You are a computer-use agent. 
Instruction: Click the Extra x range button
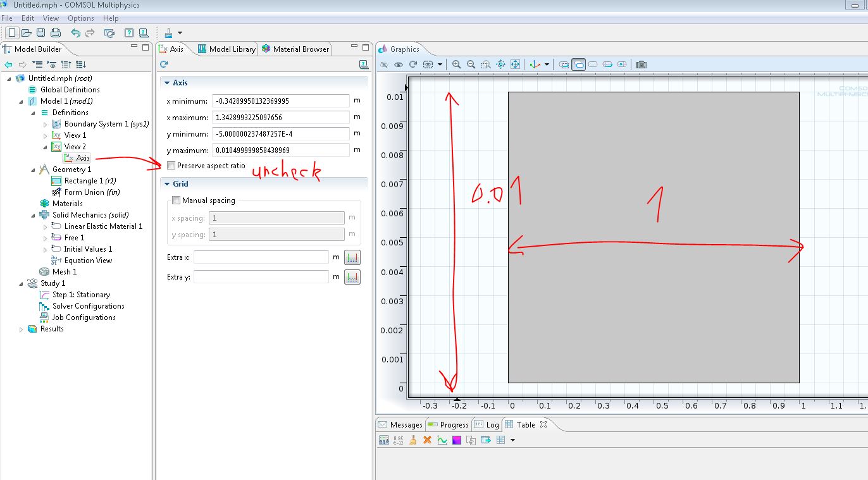pyautogui.click(x=352, y=258)
